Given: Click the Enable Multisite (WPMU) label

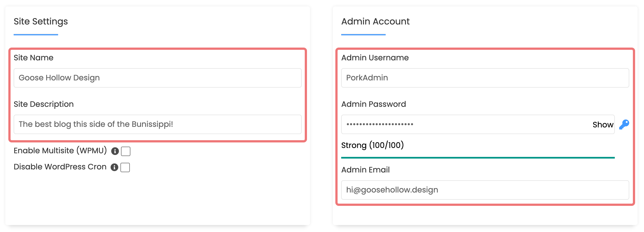Looking at the screenshot, I should tap(60, 150).
